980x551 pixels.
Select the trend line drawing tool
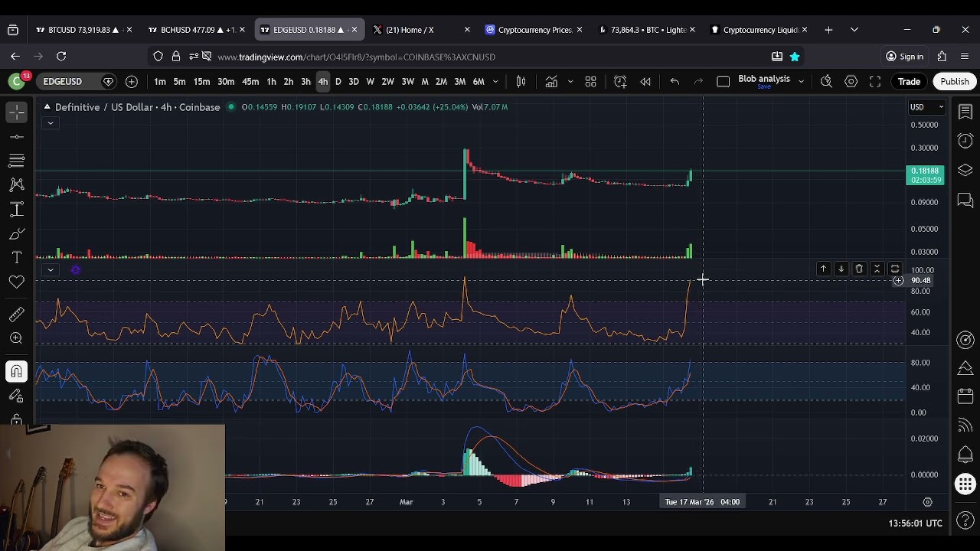pyautogui.click(x=16, y=136)
